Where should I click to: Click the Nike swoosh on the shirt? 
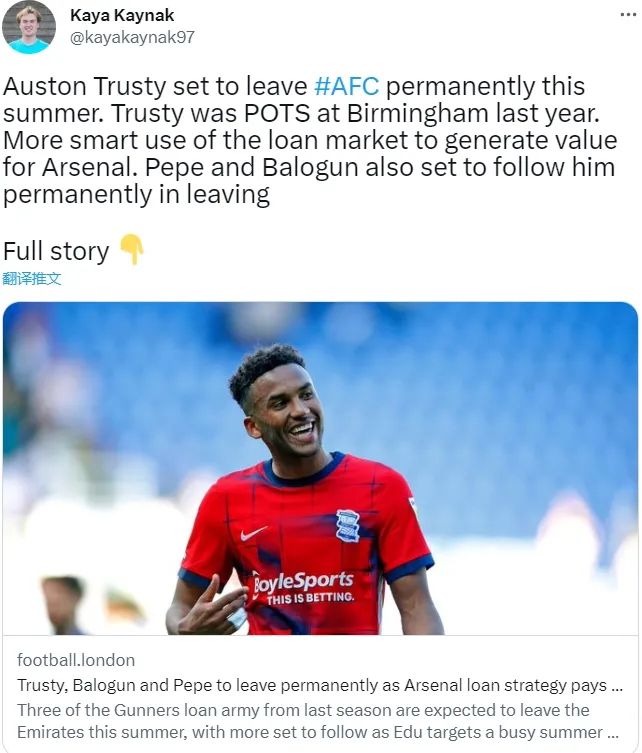click(254, 533)
